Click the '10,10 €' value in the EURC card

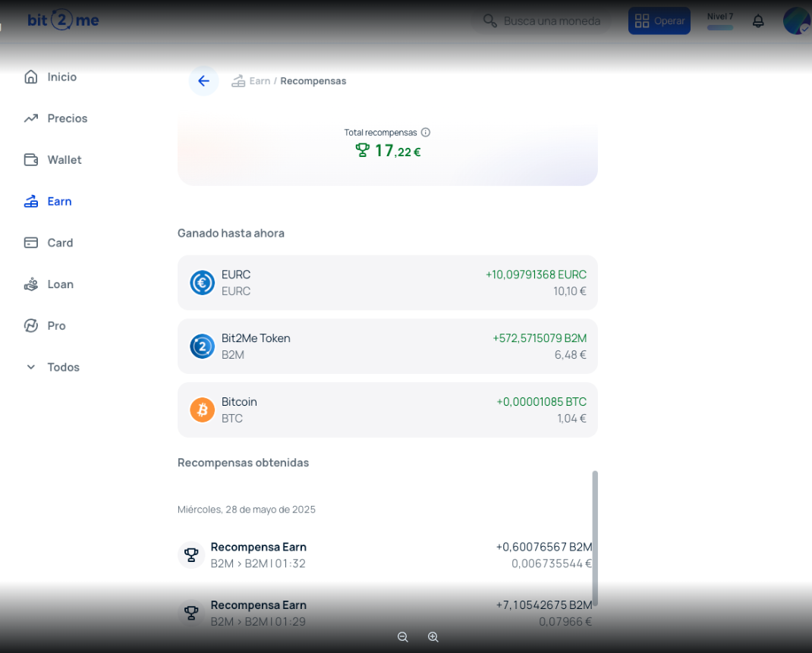[570, 291]
